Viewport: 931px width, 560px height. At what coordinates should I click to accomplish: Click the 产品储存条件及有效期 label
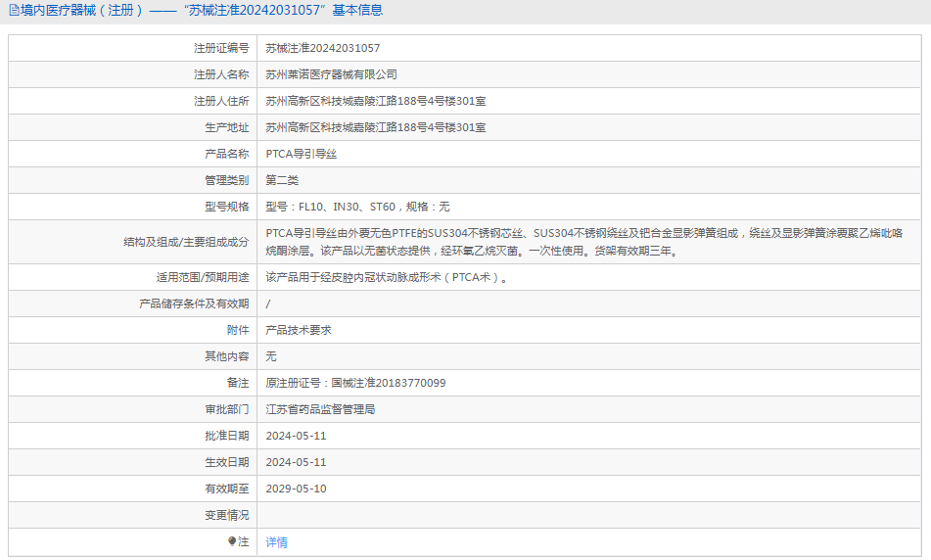194,303
